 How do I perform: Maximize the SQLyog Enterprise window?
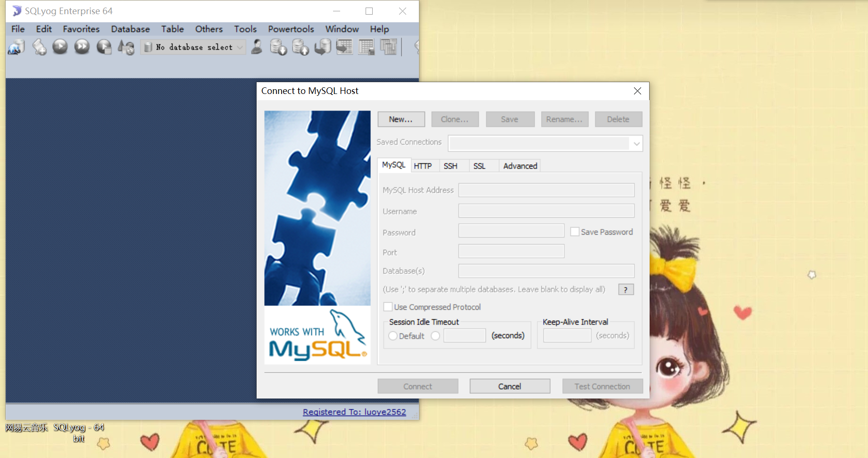[369, 11]
